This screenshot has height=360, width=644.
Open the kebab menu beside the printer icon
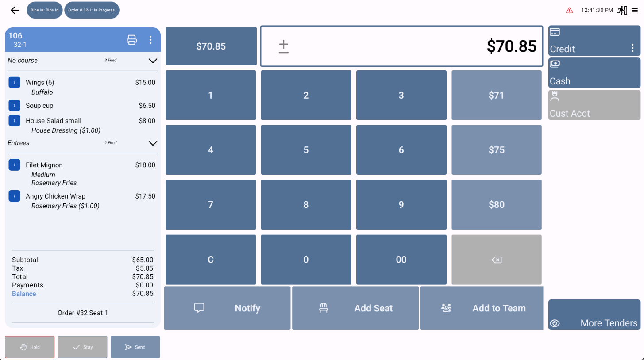(150, 39)
